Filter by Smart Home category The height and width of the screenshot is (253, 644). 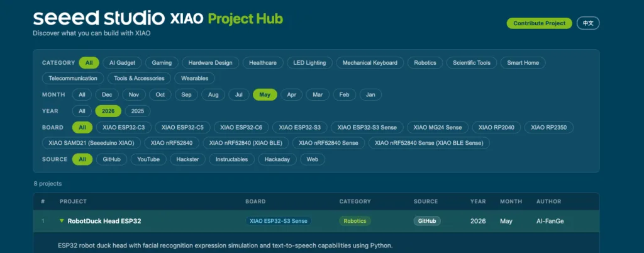pyautogui.click(x=523, y=63)
